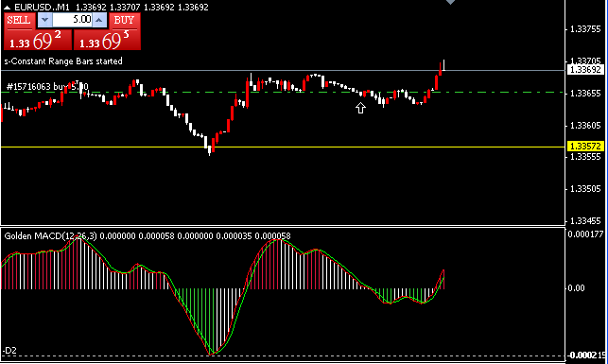This screenshot has width=608, height=364.
Task: Click the lot volume field showing 5.00
Action: [73, 20]
